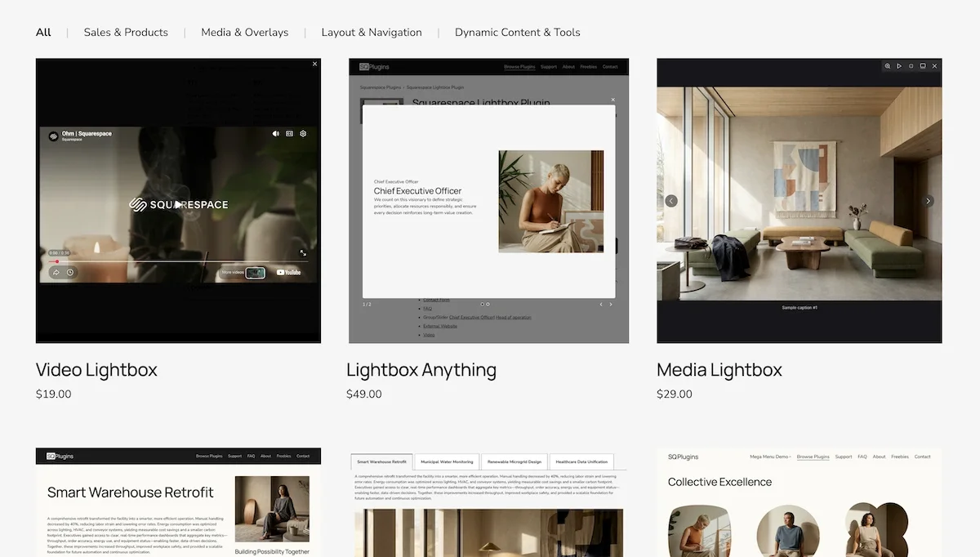
Task: Click the $19.00 price text
Action: tap(54, 394)
